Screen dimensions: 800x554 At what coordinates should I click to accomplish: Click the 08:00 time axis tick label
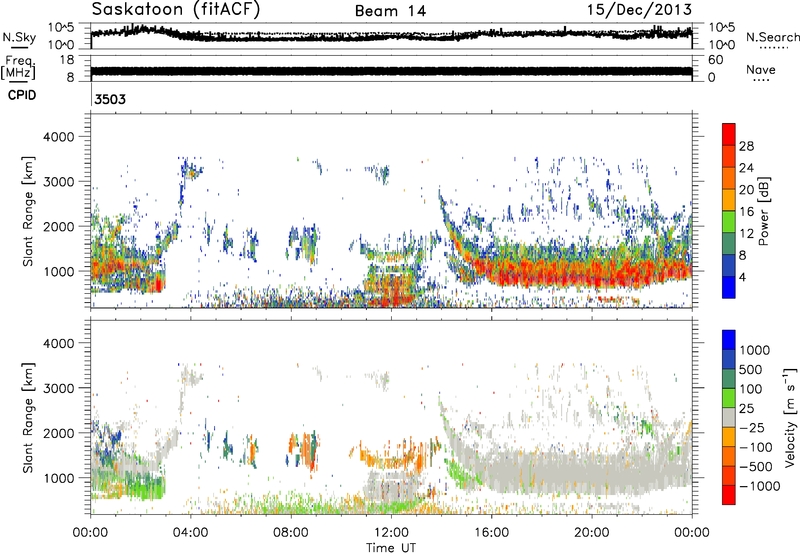point(291,533)
